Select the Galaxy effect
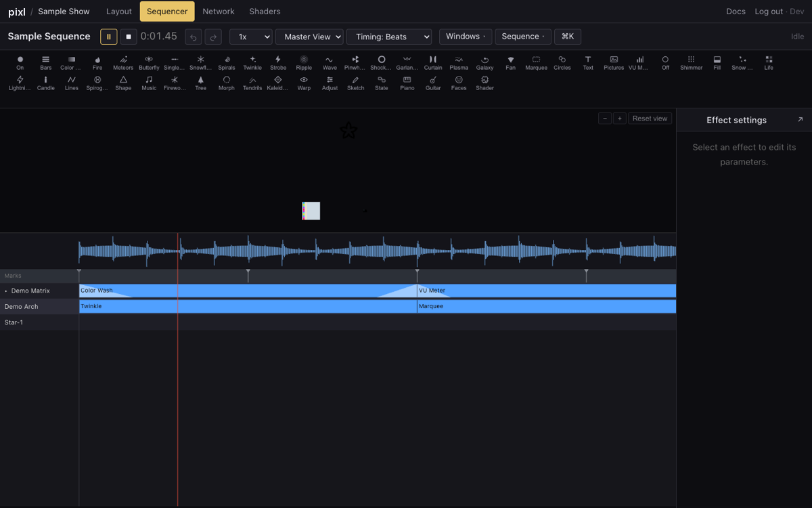 tap(484, 63)
